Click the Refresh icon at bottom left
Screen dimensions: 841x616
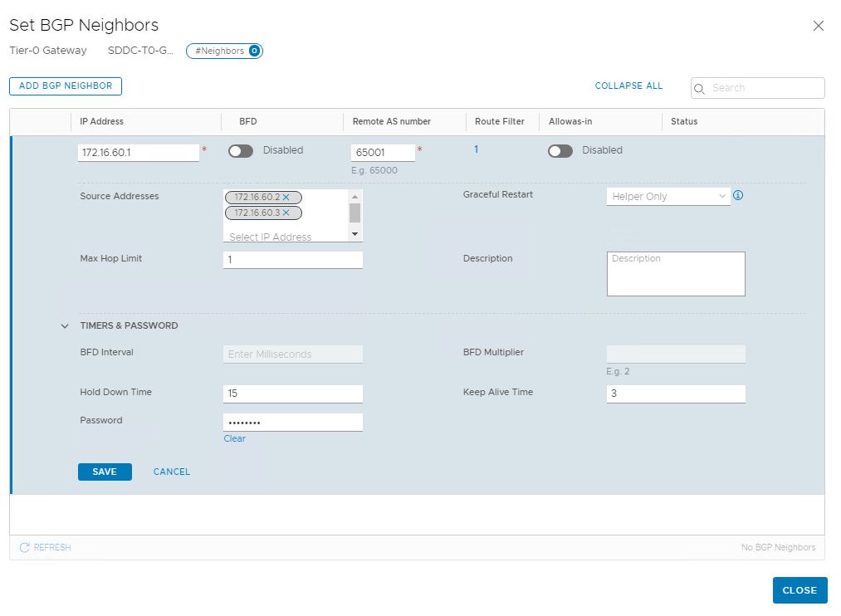click(x=25, y=548)
